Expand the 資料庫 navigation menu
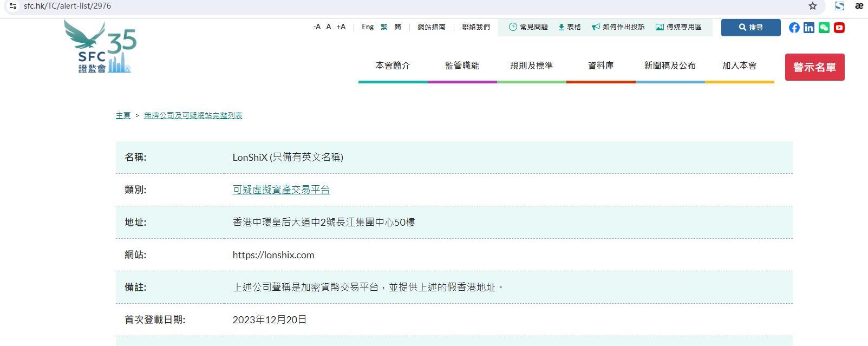868x346 pixels. (601, 66)
